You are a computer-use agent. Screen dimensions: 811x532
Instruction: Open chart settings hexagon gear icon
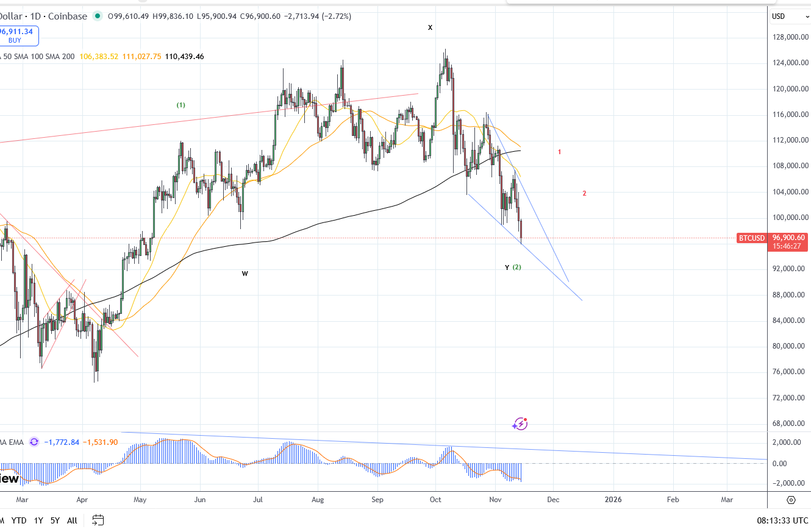pos(791,500)
